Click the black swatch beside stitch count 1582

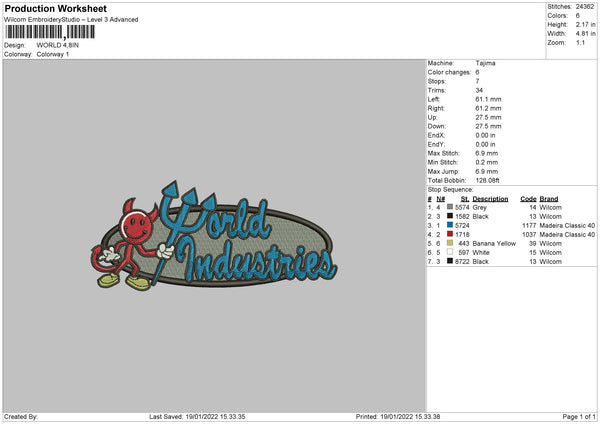click(x=450, y=216)
